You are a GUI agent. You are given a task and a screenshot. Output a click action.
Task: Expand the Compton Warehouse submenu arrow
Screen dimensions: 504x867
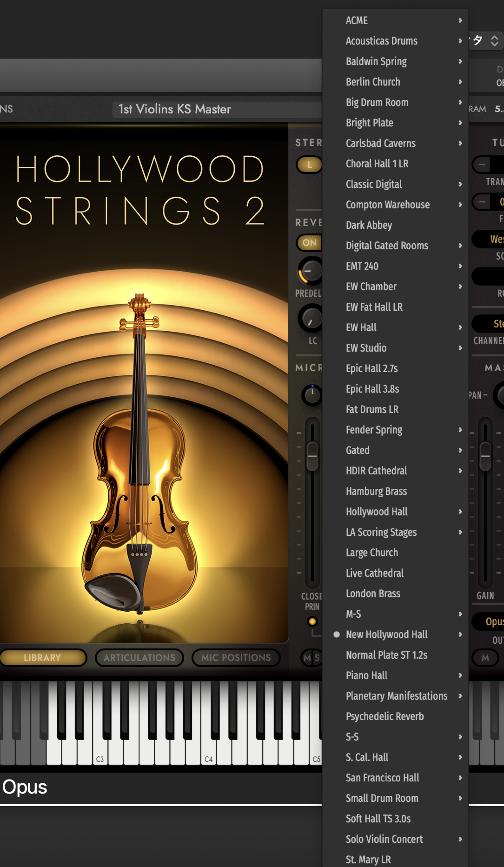[x=460, y=205]
